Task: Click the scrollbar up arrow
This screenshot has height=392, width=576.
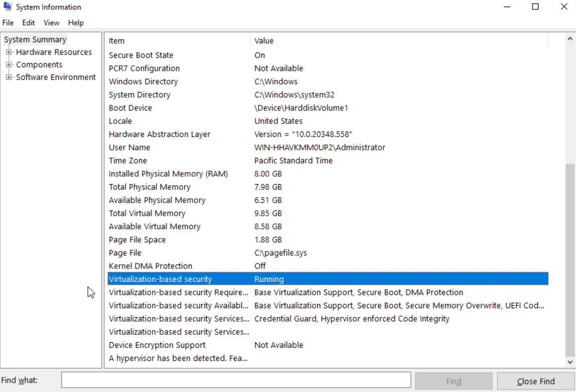Action: [570, 39]
